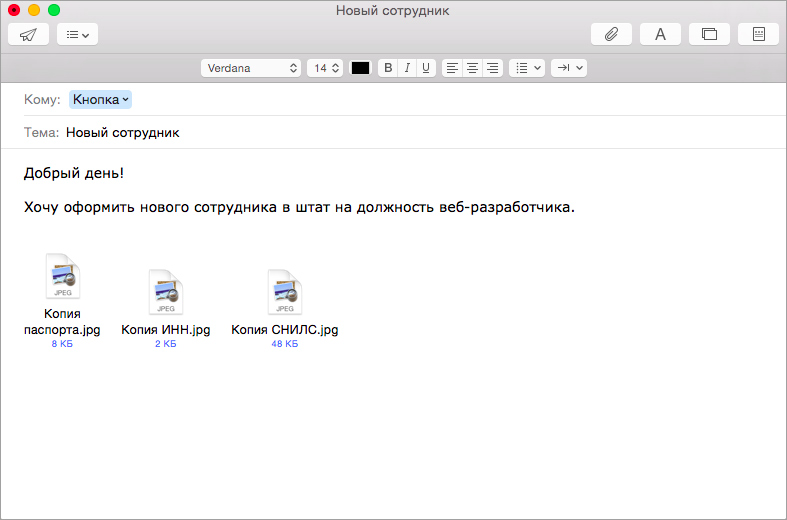
Task: Toggle underline formatting
Action: click(426, 68)
